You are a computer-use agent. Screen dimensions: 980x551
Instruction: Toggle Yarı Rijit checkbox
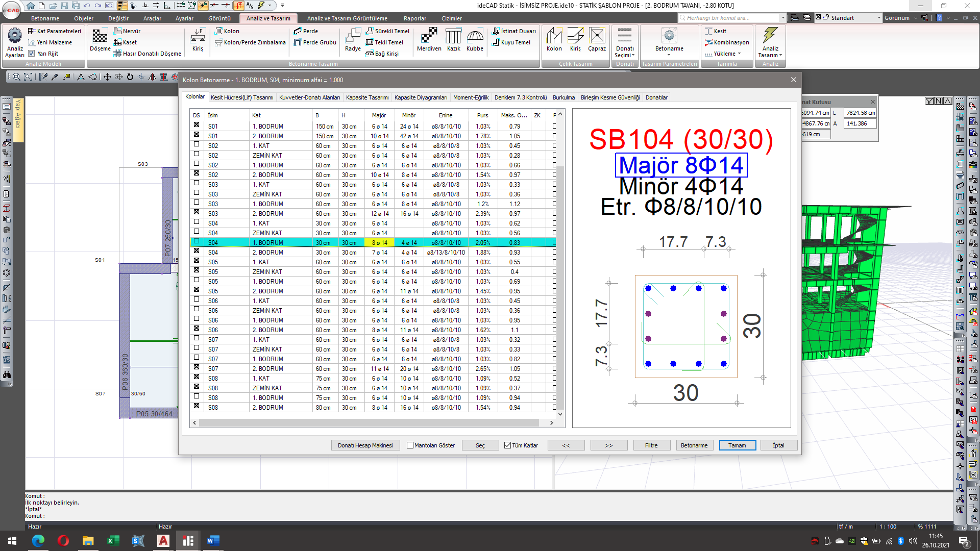point(32,54)
